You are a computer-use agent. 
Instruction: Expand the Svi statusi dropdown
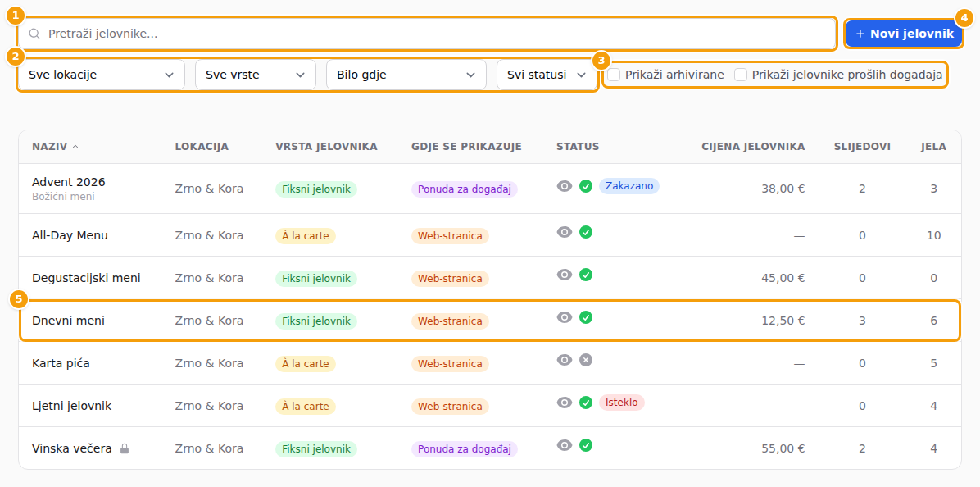click(x=547, y=75)
